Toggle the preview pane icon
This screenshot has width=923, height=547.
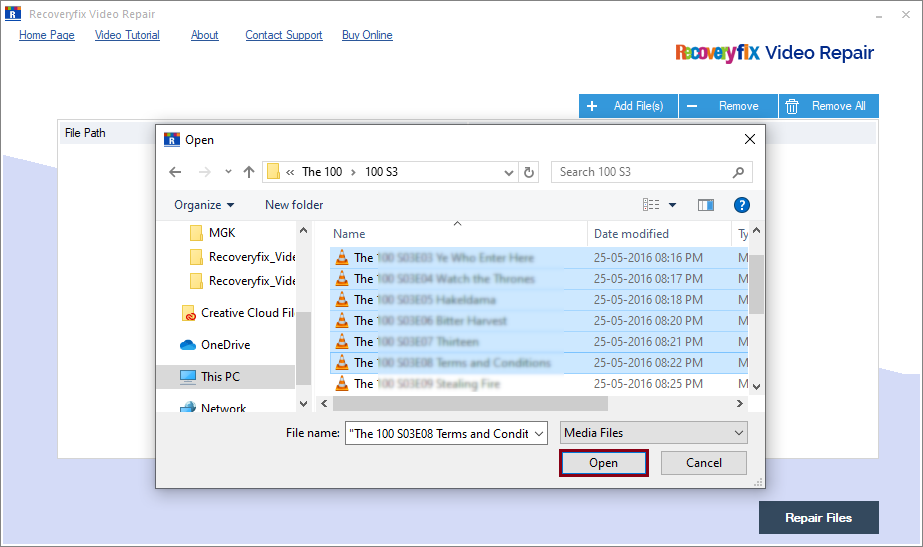(x=706, y=205)
